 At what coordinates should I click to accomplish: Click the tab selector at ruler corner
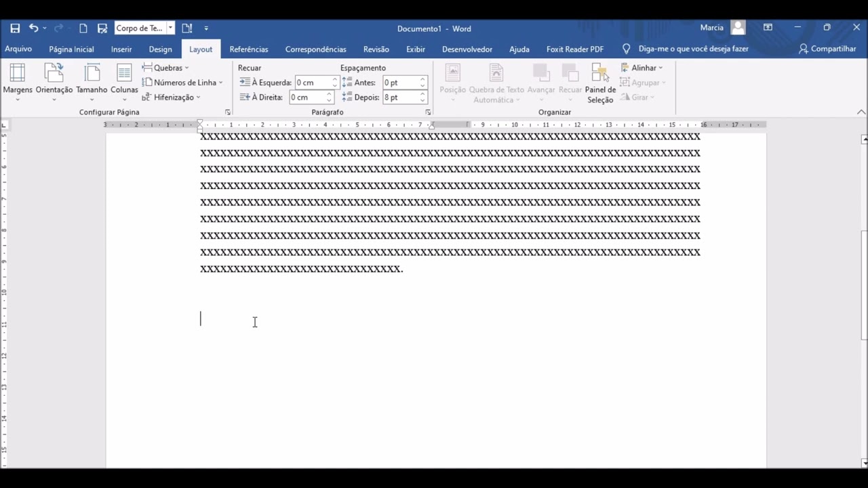pyautogui.click(x=5, y=125)
